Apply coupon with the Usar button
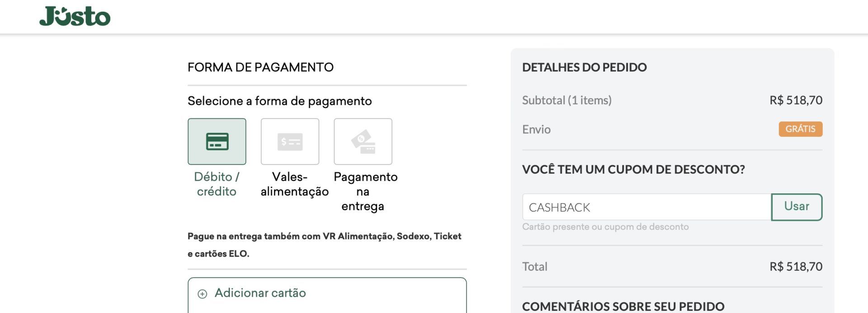 (x=797, y=207)
